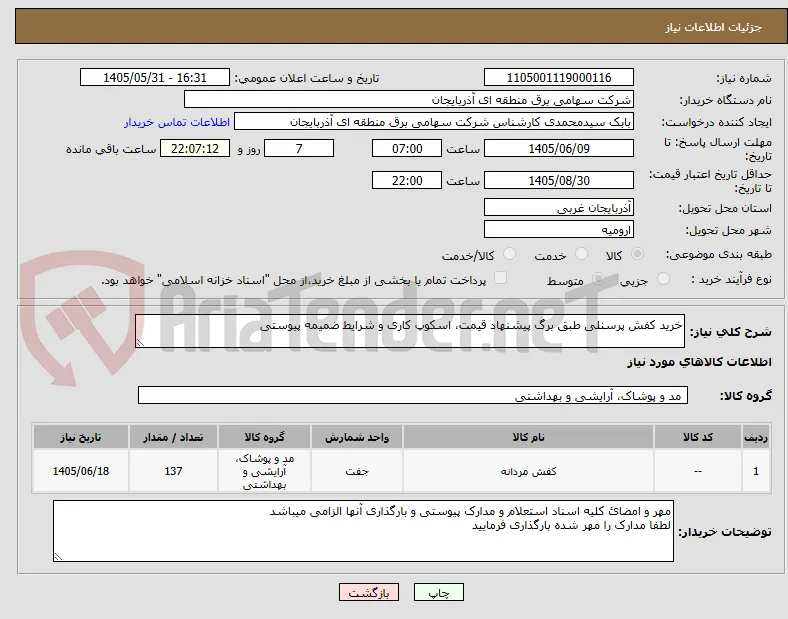
Task: Open the اطلاعات تماس خریدار link
Action: pyautogui.click(x=177, y=122)
